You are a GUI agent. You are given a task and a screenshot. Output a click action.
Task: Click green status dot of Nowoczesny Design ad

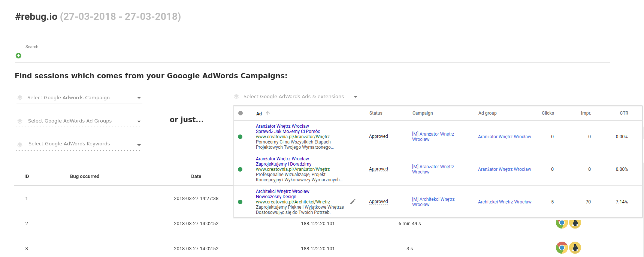point(240,202)
